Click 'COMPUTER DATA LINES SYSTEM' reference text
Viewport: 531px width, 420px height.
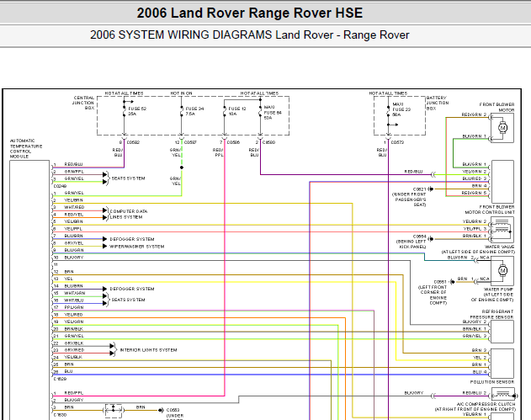coord(129,214)
